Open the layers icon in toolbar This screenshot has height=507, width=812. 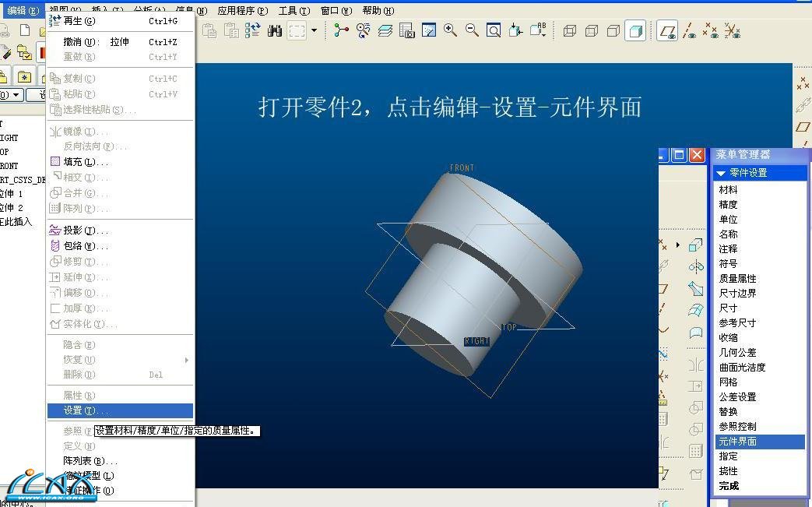click(x=385, y=30)
